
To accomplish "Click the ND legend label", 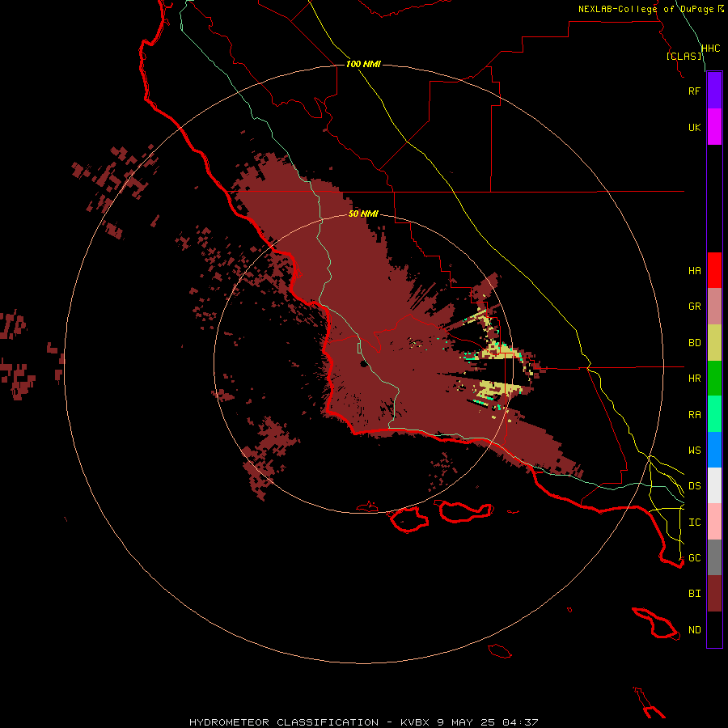I will [x=694, y=630].
